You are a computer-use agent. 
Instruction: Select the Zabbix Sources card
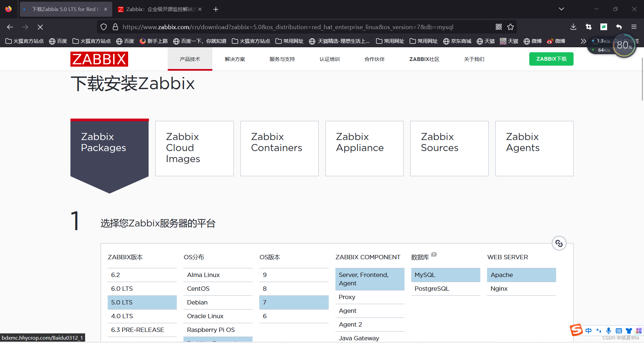tap(449, 148)
